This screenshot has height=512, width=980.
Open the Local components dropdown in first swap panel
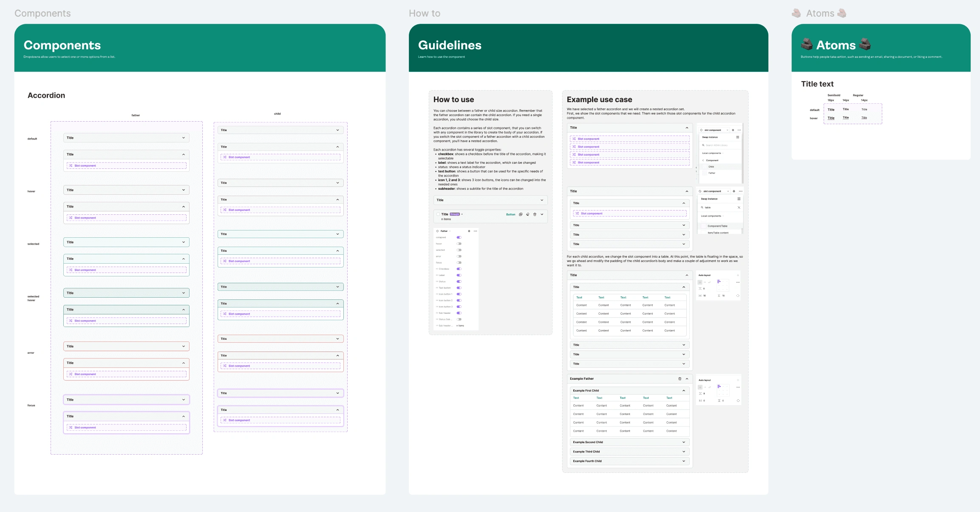point(713,153)
